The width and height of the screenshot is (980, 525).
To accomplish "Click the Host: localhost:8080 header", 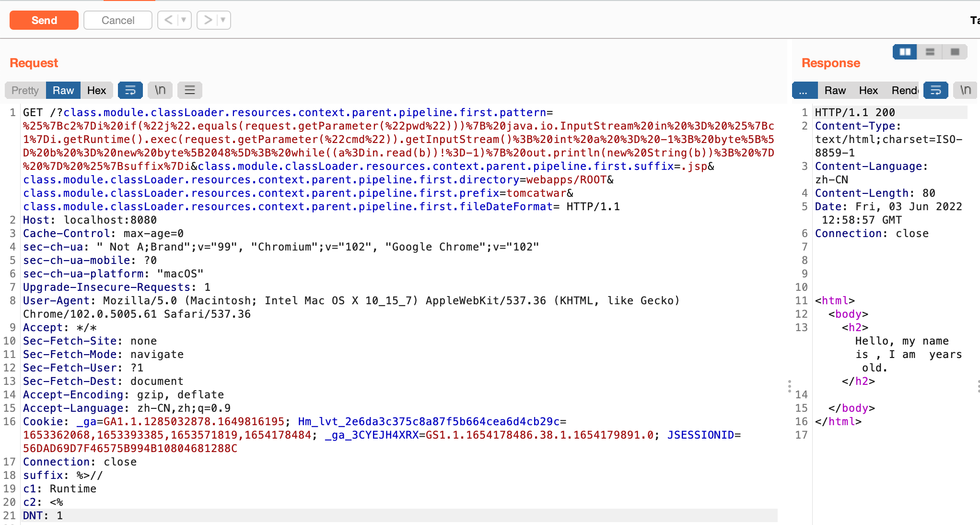I will (x=90, y=220).
